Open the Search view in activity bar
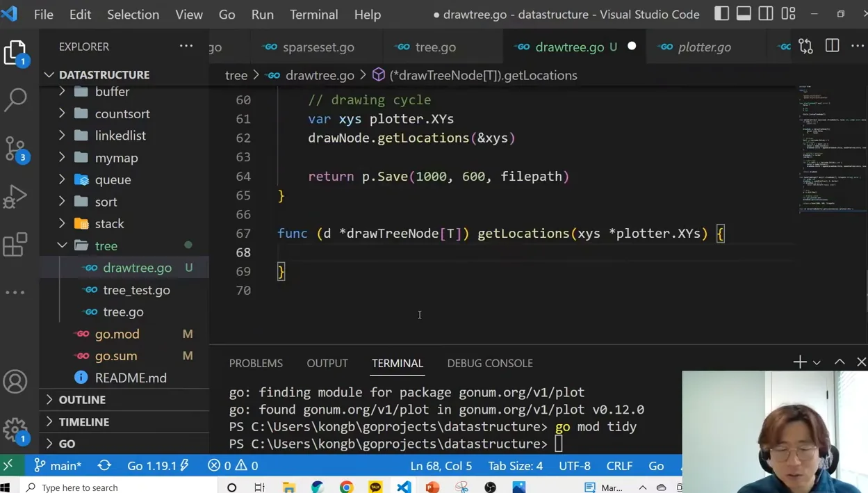 click(15, 99)
